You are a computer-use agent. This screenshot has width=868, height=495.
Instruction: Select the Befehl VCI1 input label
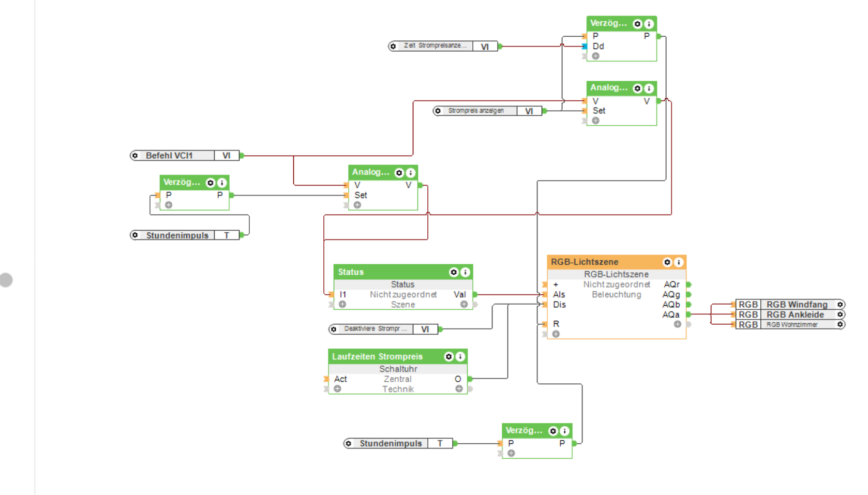pos(169,156)
